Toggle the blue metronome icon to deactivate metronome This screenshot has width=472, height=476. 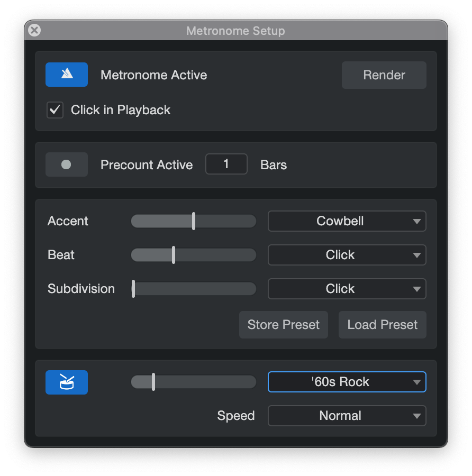(66, 75)
